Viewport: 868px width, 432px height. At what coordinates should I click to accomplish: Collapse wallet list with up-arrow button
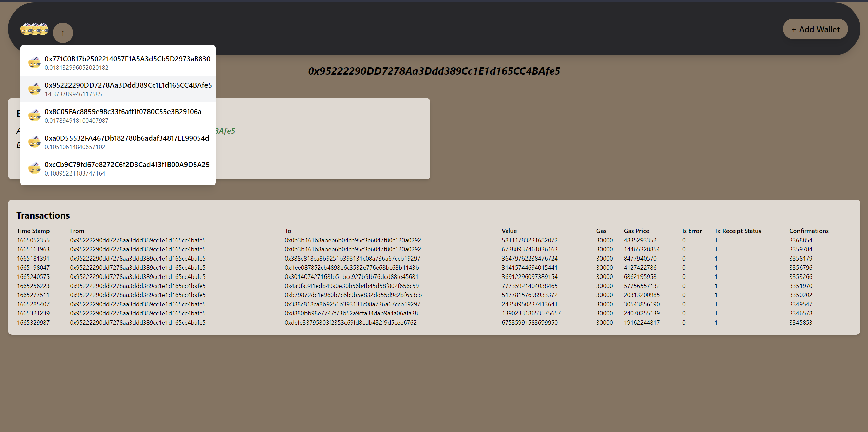(63, 33)
